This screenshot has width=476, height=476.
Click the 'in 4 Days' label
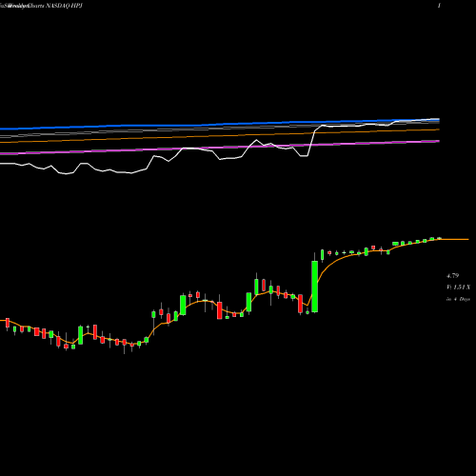click(458, 299)
